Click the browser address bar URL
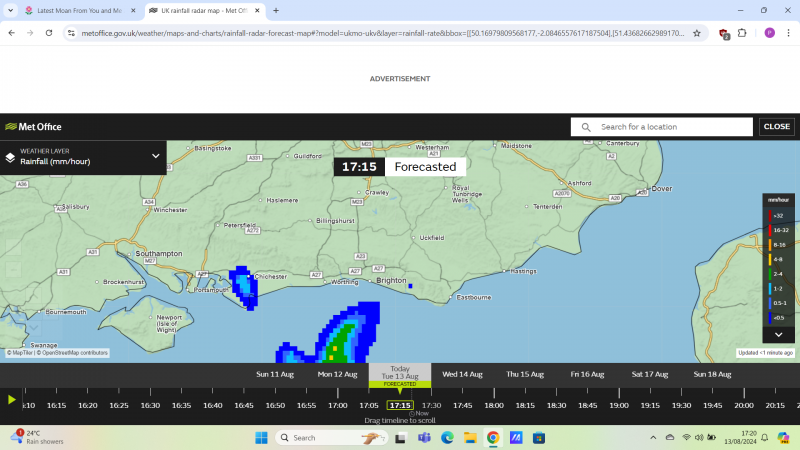Viewport: 800px width, 450px height. pos(383,33)
